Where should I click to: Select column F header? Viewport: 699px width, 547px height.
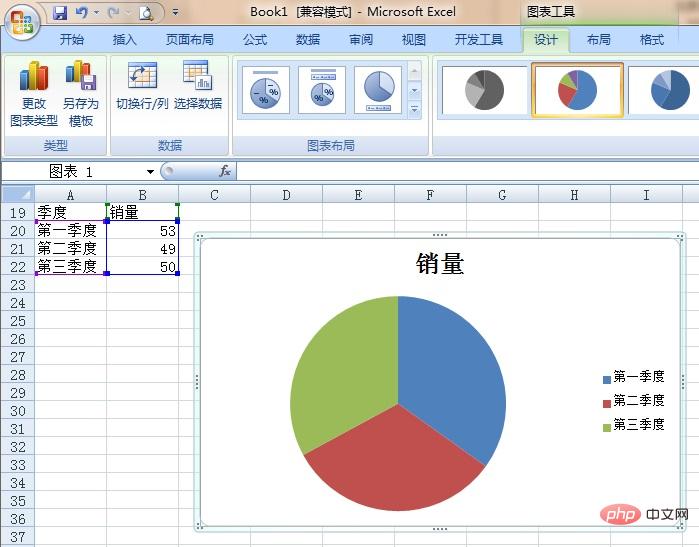pos(430,195)
